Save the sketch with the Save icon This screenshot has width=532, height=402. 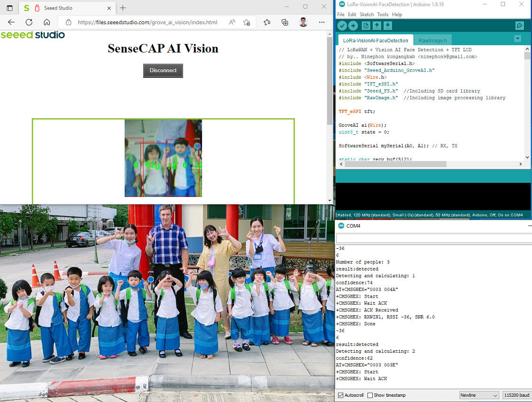pos(388,26)
